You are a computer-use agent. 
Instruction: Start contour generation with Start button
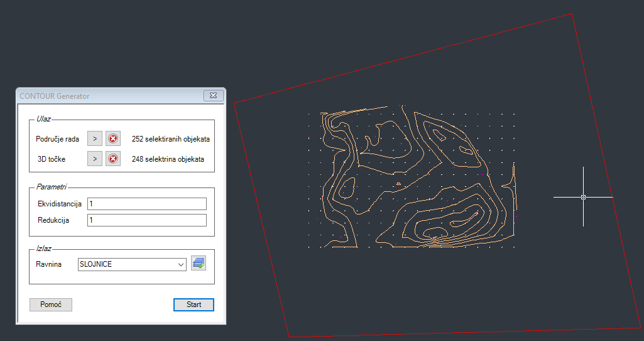point(194,305)
